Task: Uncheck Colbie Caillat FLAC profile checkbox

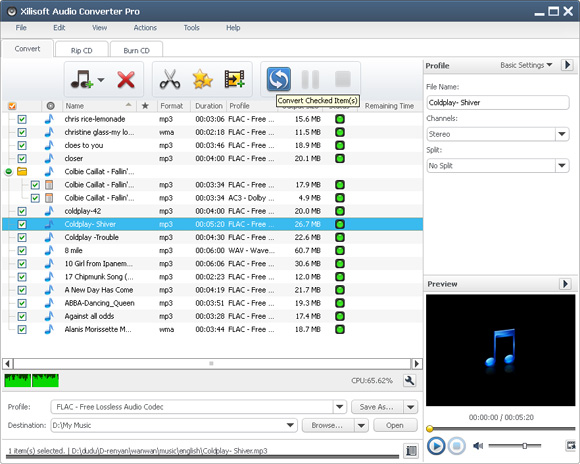Action: [x=35, y=185]
